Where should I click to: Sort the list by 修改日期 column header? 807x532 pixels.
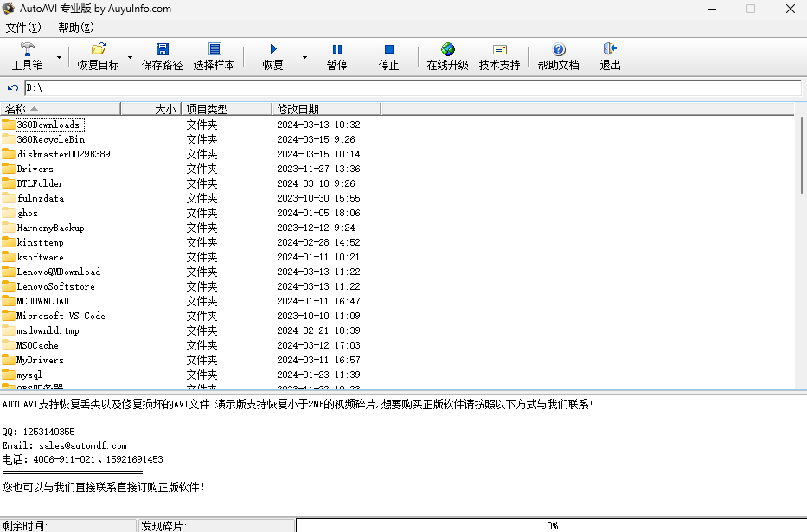point(325,109)
